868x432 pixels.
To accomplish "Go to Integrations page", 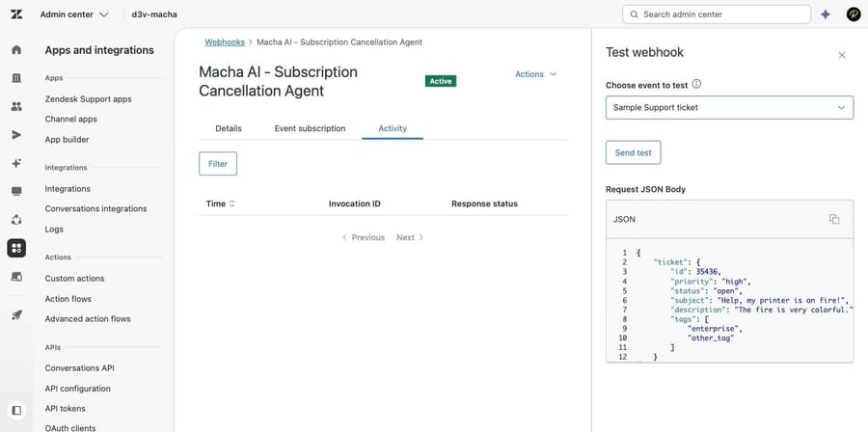I will pos(68,189).
